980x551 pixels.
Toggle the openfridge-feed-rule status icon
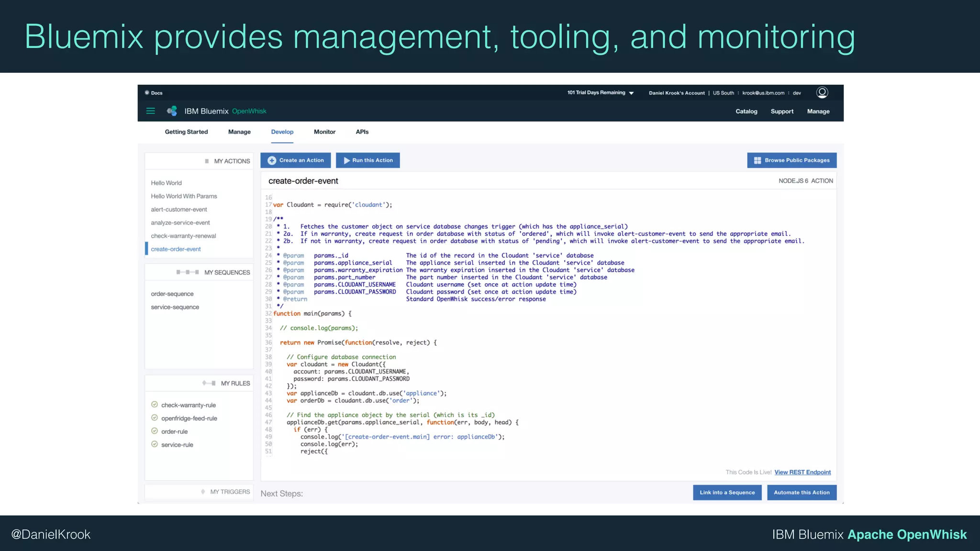[x=155, y=418]
